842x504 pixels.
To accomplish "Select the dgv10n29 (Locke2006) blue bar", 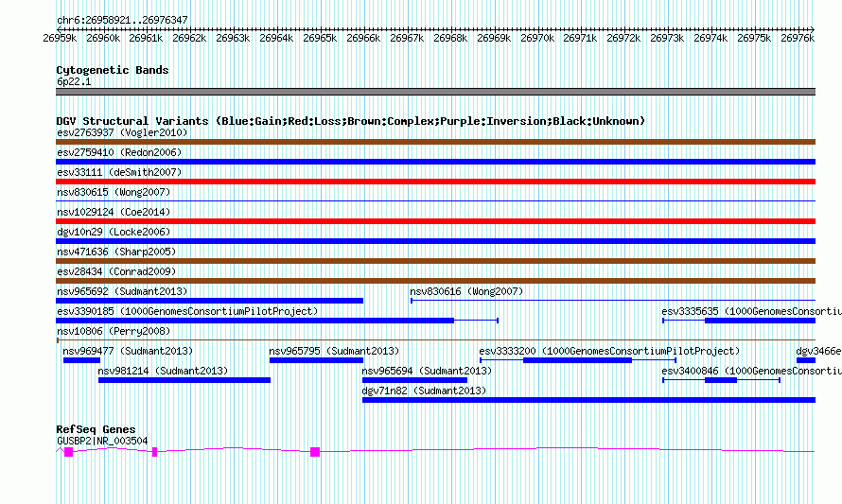I will tap(435, 241).
